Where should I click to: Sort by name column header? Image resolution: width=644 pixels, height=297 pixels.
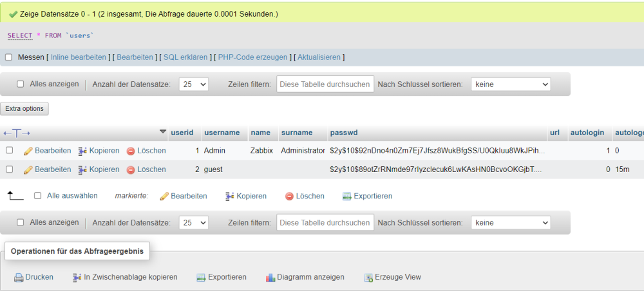click(x=260, y=133)
